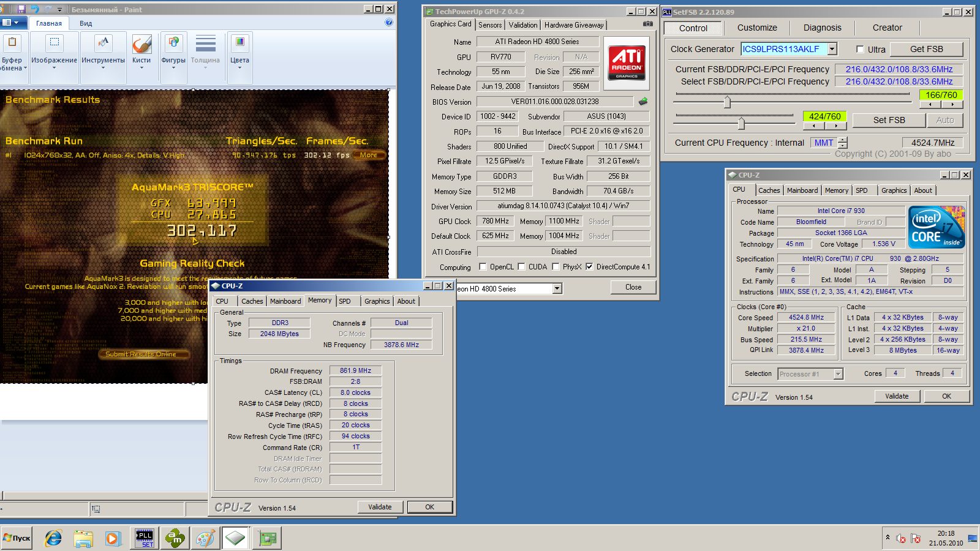This screenshot has width=980, height=551.
Task: Click OK in right CPU-Z CPU window
Action: pos(946,396)
